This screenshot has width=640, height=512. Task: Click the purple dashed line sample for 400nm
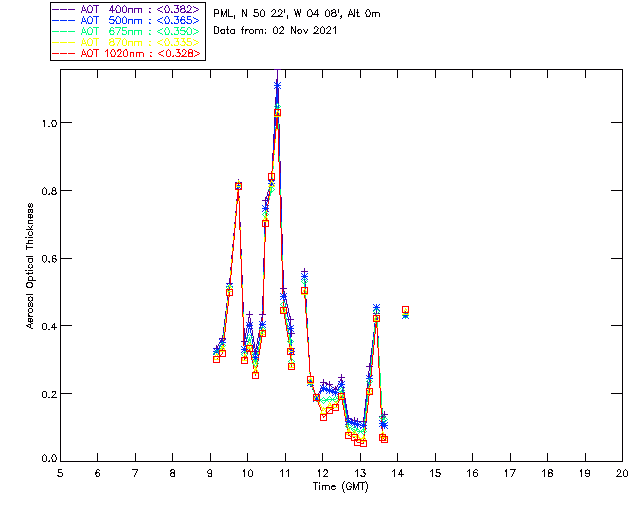(66, 9)
